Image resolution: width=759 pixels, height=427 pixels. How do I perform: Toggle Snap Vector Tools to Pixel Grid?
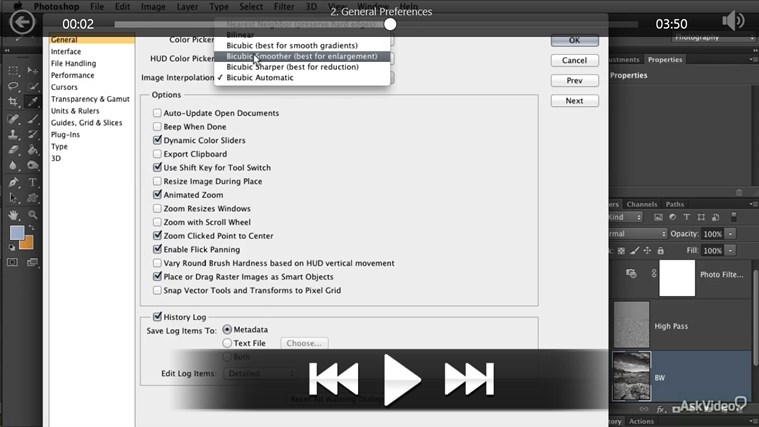pyautogui.click(x=157, y=290)
